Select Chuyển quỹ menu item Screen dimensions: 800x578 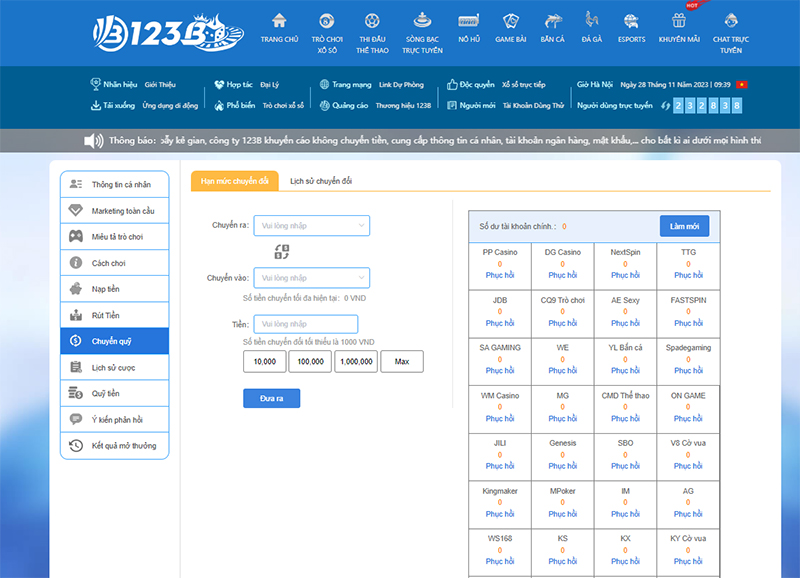coord(115,341)
